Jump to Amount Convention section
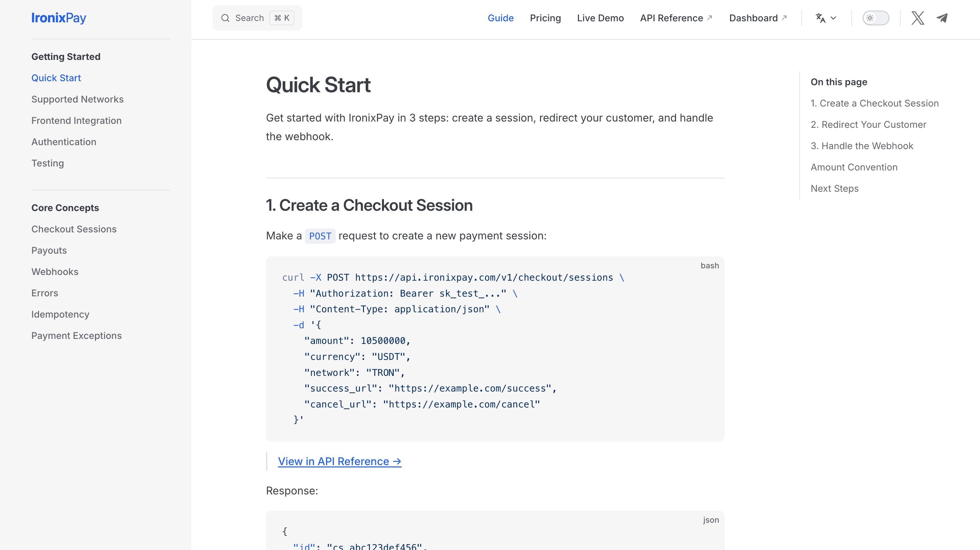The height and width of the screenshot is (550, 980). [x=854, y=167]
